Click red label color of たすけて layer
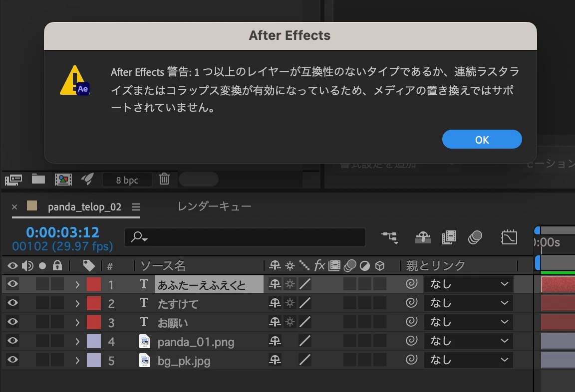The width and height of the screenshot is (575, 392). [x=93, y=304]
